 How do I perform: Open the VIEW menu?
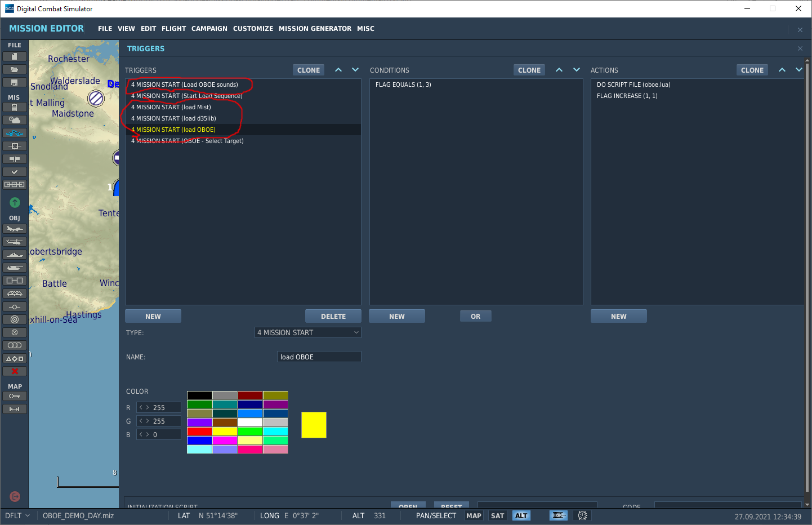[126, 28]
